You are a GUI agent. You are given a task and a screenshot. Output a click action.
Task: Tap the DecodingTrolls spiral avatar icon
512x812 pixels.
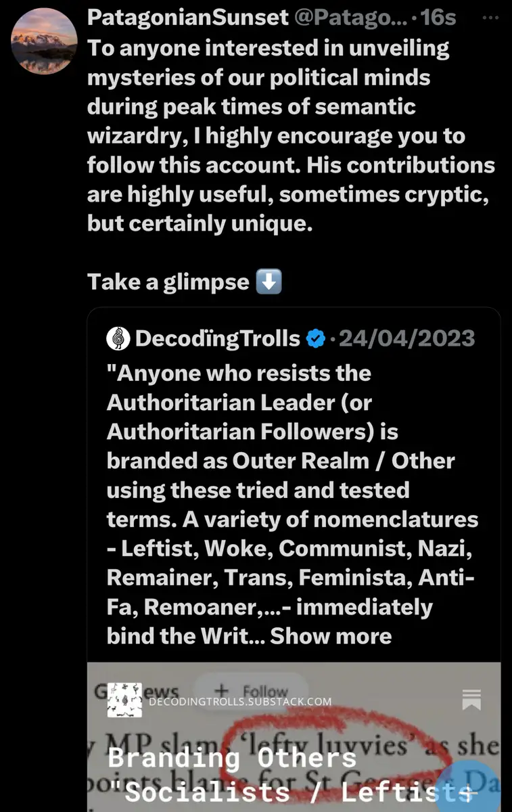point(118,338)
